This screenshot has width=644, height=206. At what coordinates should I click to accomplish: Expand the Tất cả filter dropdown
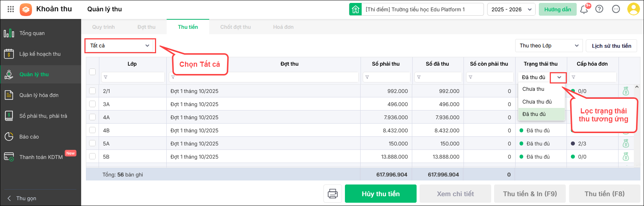pyautogui.click(x=120, y=46)
